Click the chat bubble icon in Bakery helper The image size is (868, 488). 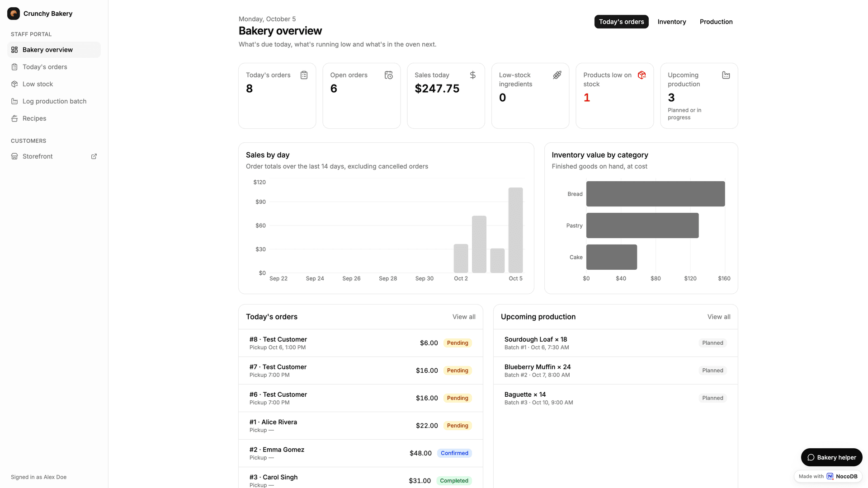click(811, 457)
